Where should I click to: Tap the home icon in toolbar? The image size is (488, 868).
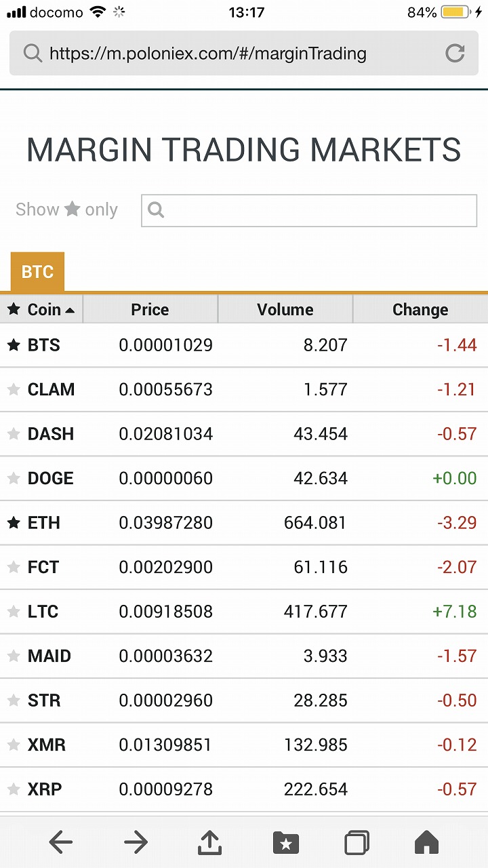[x=426, y=842]
